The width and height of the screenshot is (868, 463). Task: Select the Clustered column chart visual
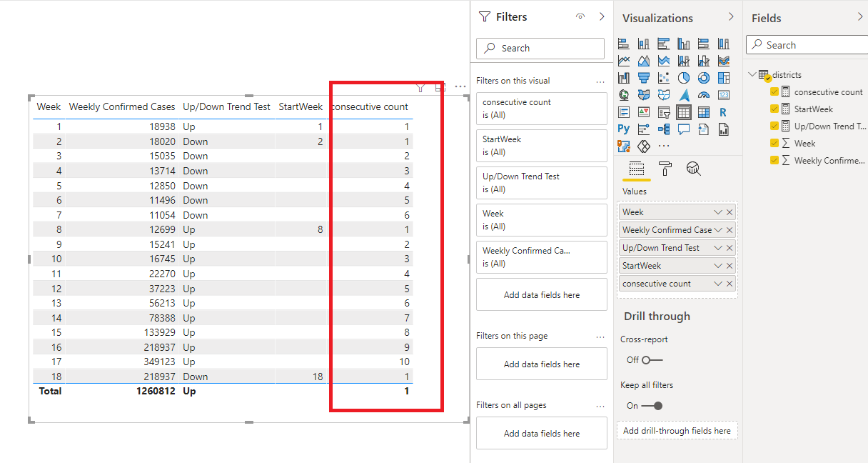click(684, 43)
